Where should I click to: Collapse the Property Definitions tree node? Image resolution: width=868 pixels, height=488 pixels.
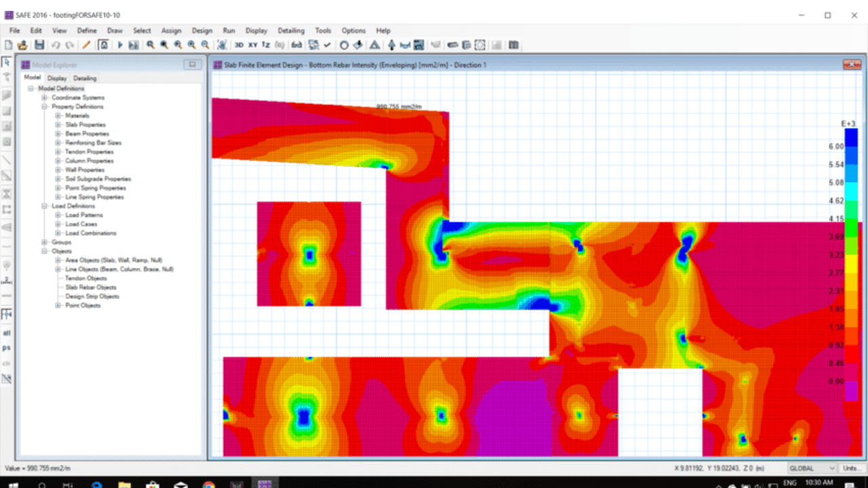tap(45, 106)
